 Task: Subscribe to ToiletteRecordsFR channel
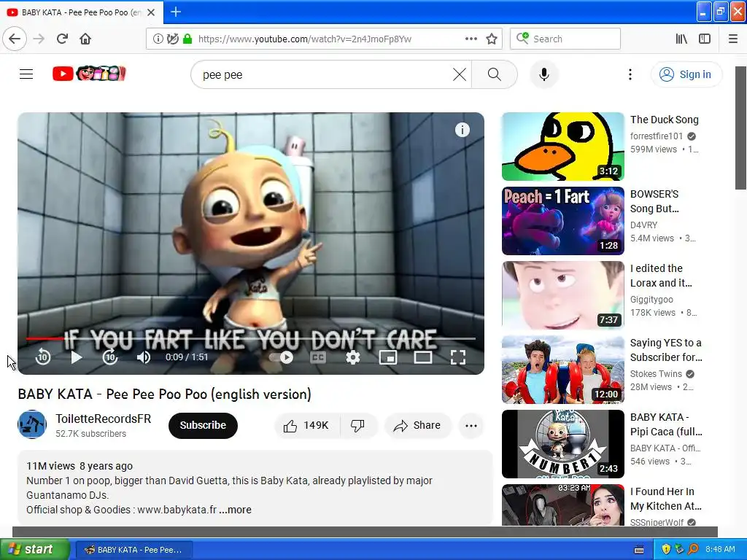pos(203,425)
